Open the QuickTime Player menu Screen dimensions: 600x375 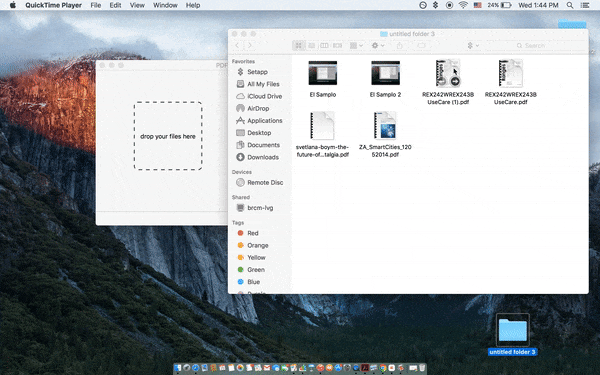(54, 5)
